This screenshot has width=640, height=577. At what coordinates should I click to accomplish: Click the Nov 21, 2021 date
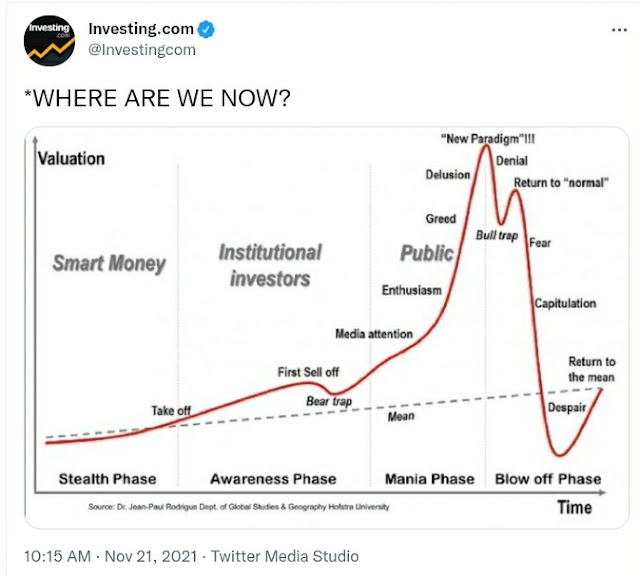tap(151, 556)
